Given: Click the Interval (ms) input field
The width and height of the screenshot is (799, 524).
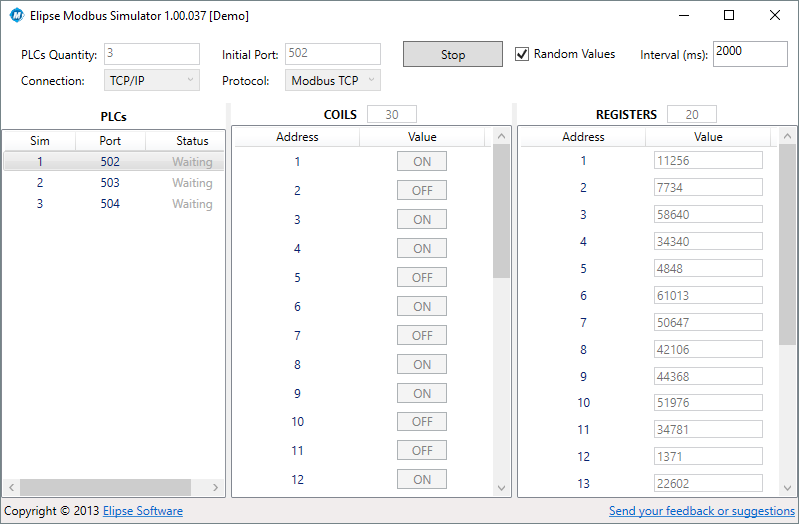Looking at the screenshot, I should click(750, 53).
